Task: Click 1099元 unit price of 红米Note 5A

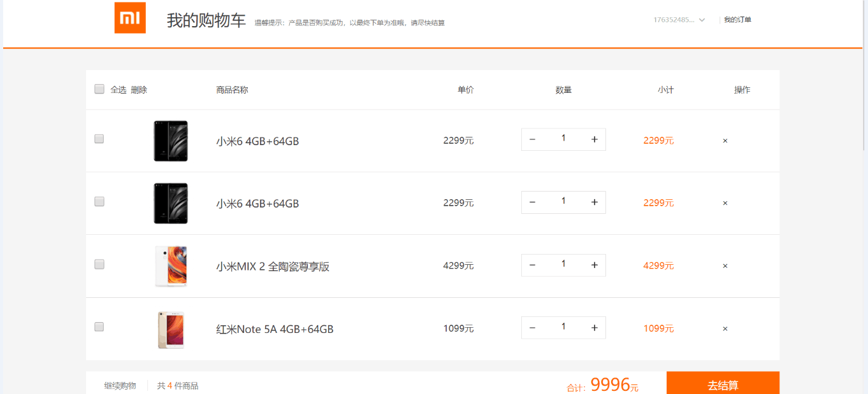Action: [x=459, y=329]
